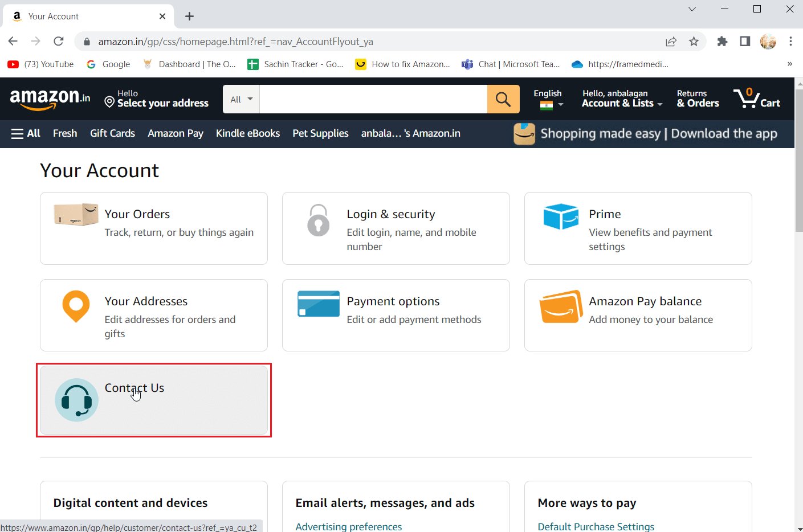Show more bookmarks chevron
This screenshot has width=803, height=532.
click(x=790, y=64)
